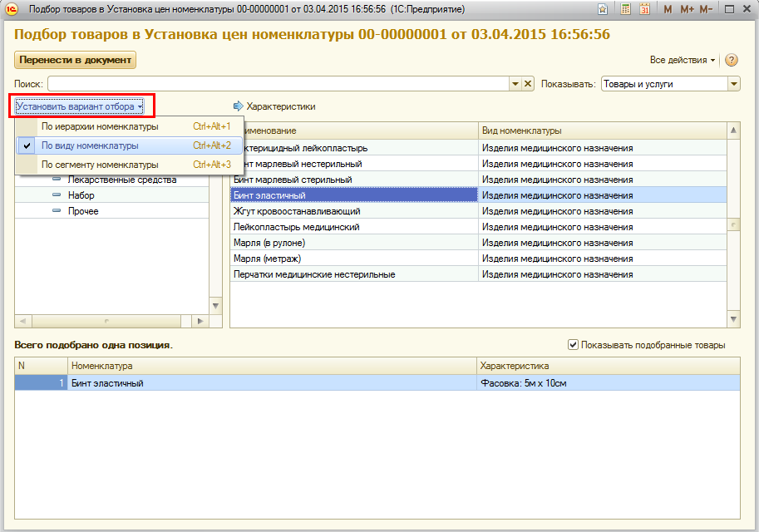This screenshot has height=532, width=759.
Task: Click the Характеристики button with arrow
Action: click(274, 106)
